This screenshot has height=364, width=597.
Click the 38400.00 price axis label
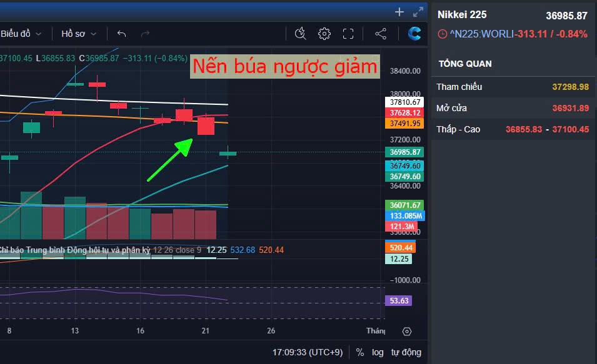click(405, 71)
